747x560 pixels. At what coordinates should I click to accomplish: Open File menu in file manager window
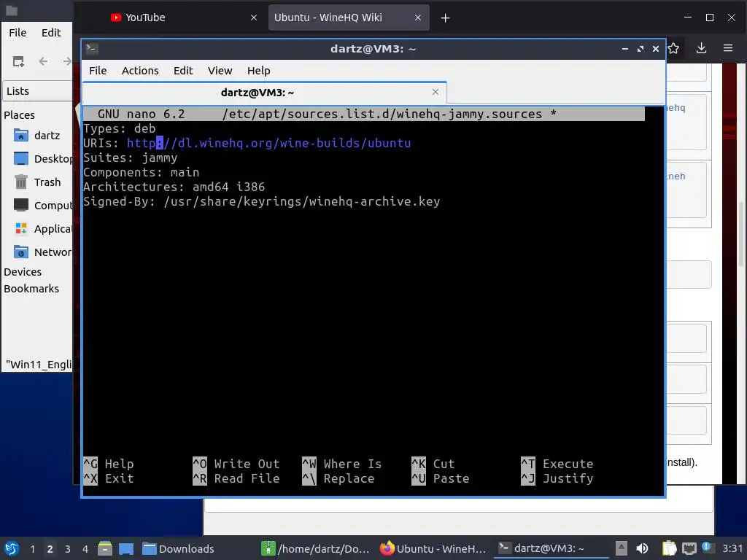click(18, 32)
